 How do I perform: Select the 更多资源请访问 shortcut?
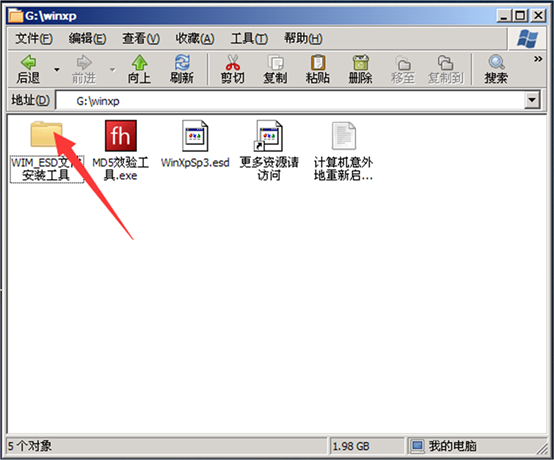pos(269,151)
